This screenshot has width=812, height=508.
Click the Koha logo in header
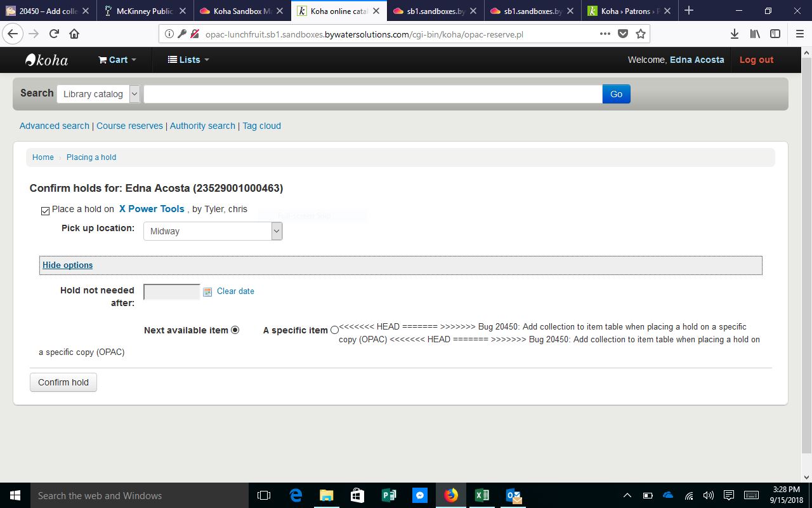tap(46, 60)
